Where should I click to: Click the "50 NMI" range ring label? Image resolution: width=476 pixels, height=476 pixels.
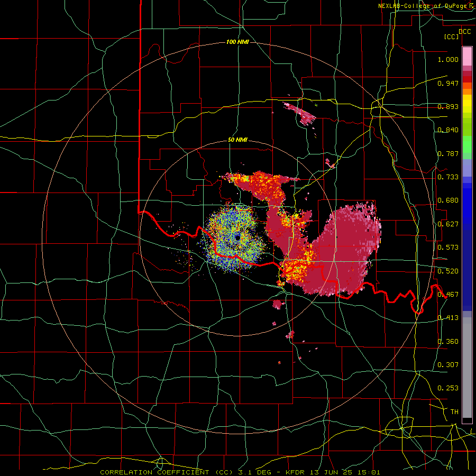coord(237,140)
